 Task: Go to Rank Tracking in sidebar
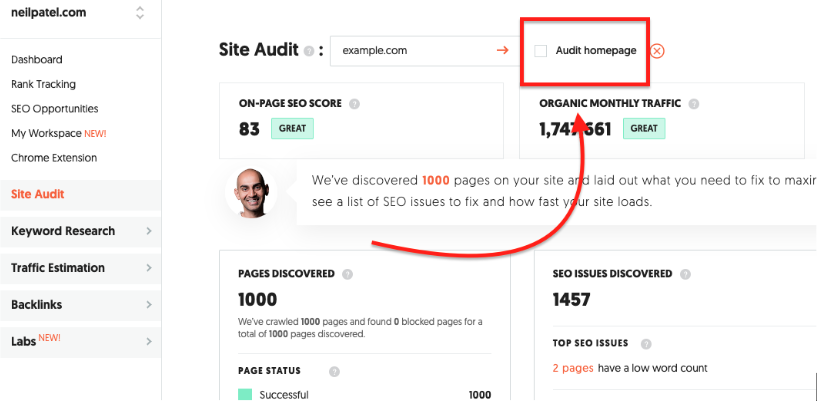pos(43,84)
